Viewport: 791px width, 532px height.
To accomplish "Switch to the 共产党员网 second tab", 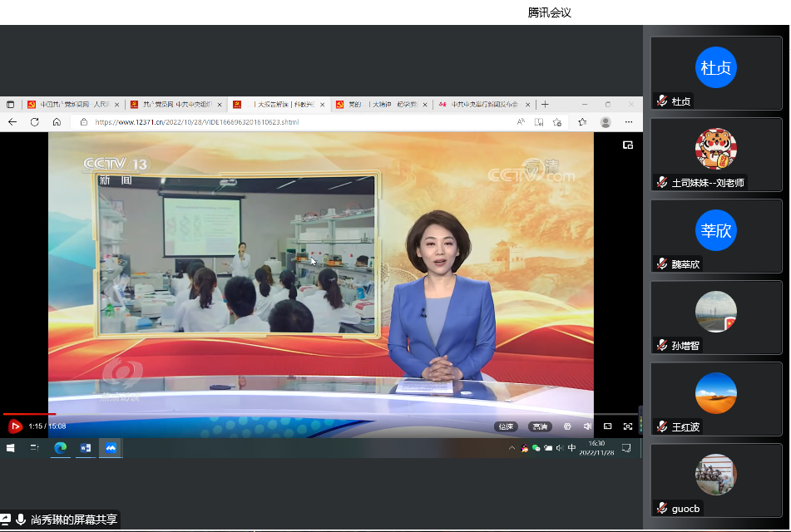I will click(175, 105).
